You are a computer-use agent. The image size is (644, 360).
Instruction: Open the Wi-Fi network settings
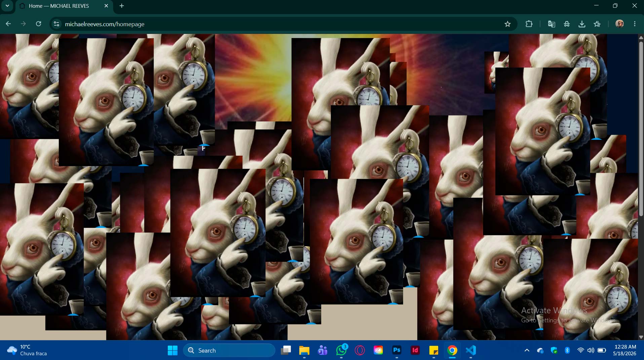point(580,350)
